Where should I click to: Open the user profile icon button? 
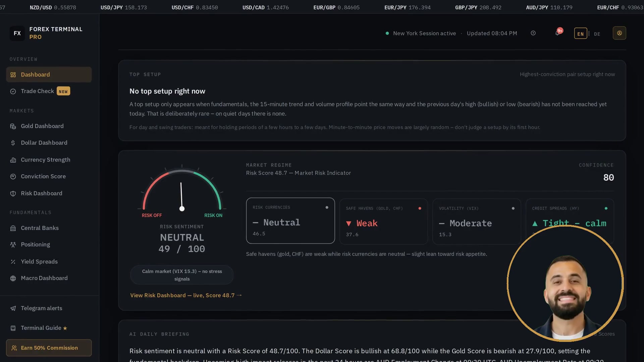click(619, 33)
